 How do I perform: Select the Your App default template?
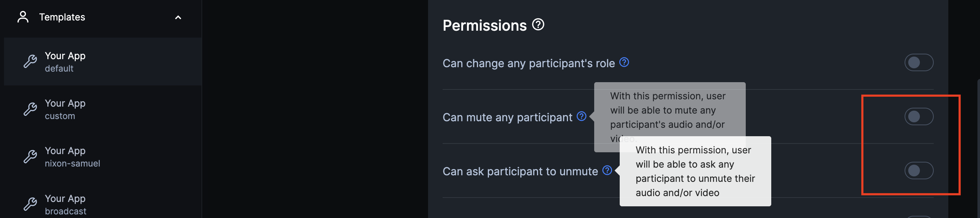click(x=65, y=61)
